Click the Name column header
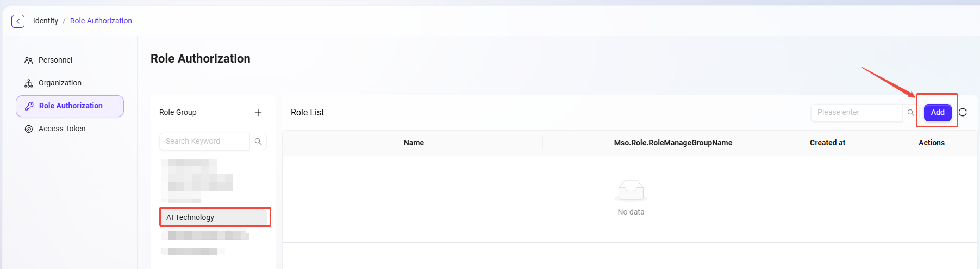 click(414, 143)
